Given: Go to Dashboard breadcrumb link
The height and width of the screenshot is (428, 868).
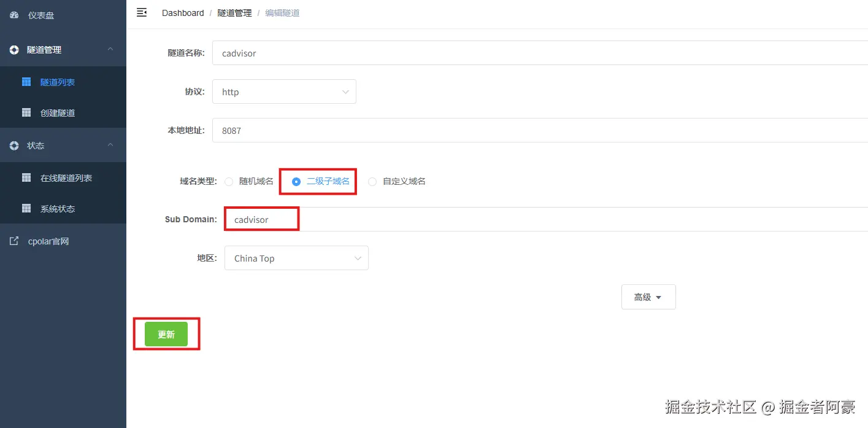Looking at the screenshot, I should point(183,13).
